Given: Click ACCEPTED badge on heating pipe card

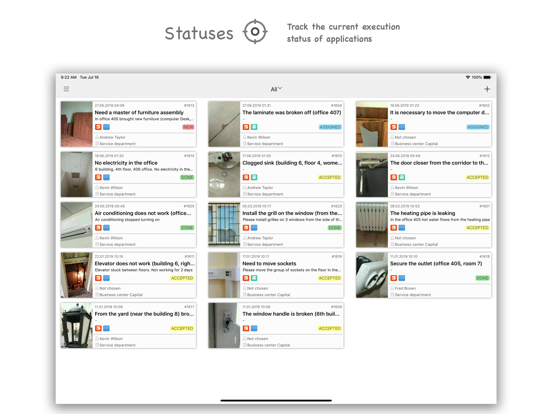Looking at the screenshot, I should coord(477,228).
